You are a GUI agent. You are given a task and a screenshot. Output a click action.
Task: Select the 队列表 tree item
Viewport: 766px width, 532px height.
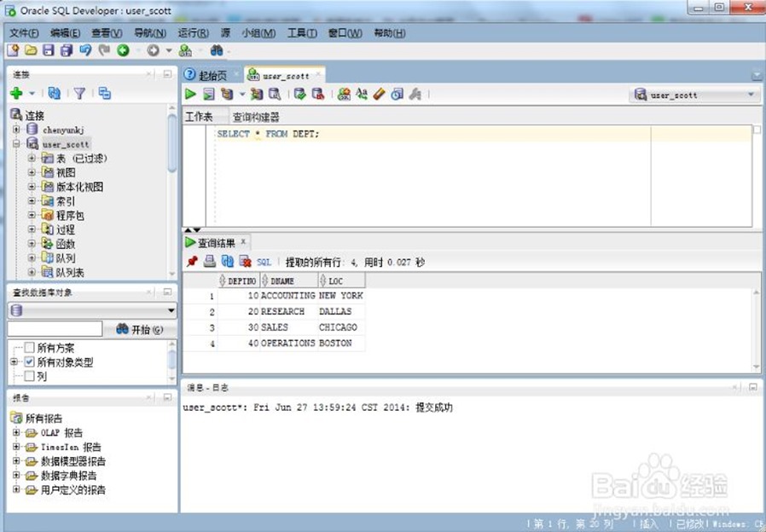point(70,272)
